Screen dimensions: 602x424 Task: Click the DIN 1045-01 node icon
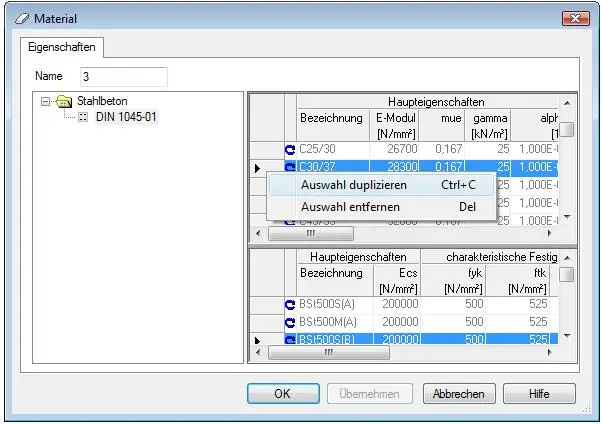(x=83, y=117)
